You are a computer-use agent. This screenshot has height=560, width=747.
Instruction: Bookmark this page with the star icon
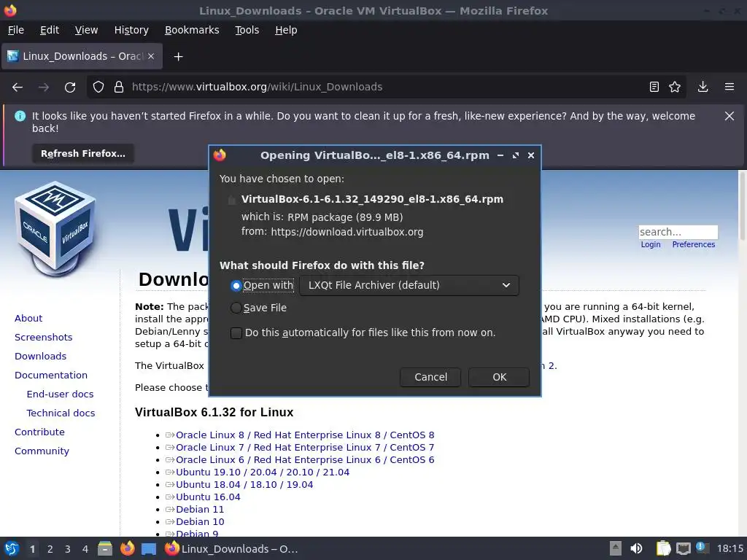coord(675,87)
